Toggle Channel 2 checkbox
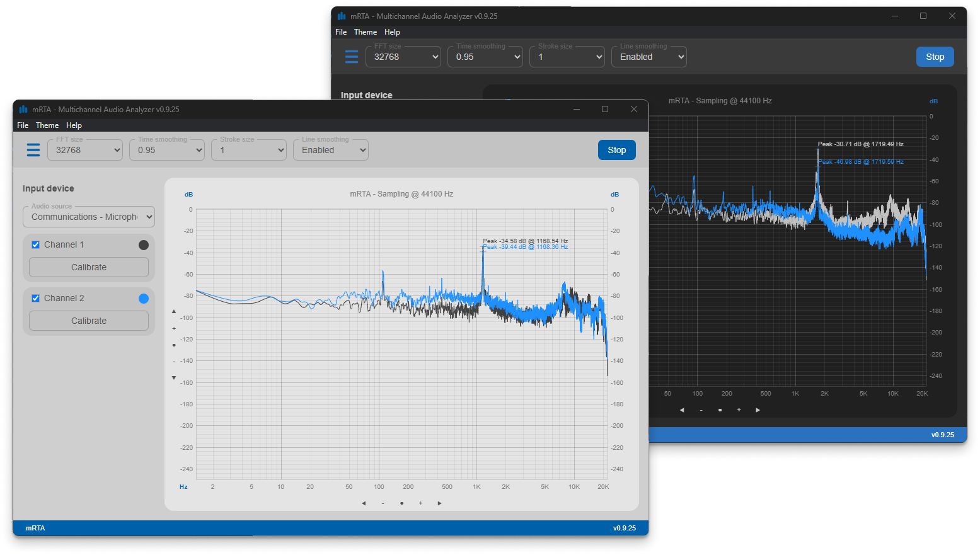The width and height of the screenshot is (980, 555). point(36,299)
